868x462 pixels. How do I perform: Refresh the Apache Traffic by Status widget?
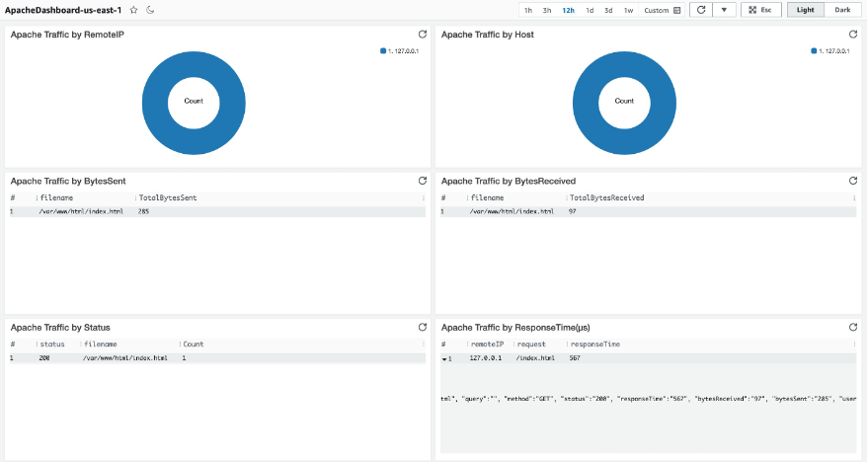click(423, 328)
